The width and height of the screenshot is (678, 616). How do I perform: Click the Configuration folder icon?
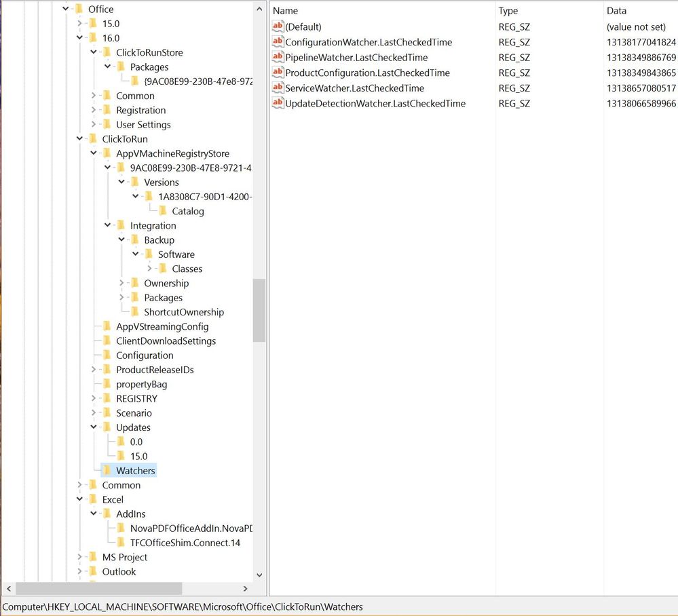click(107, 355)
